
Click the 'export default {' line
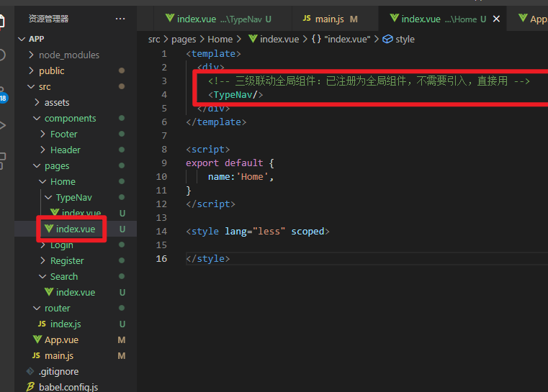pos(230,163)
